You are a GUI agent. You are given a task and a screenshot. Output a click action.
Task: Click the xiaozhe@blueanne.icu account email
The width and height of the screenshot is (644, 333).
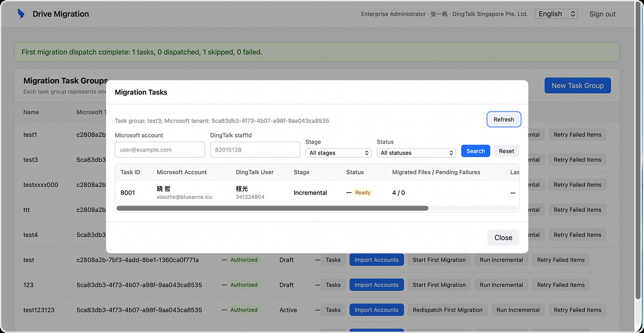click(x=184, y=197)
